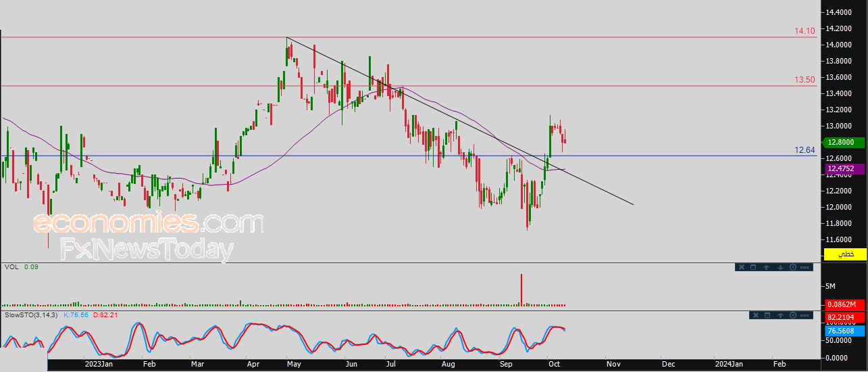868x372 pixels.
Task: Close the VOL indicator panel
Action: click(742, 267)
